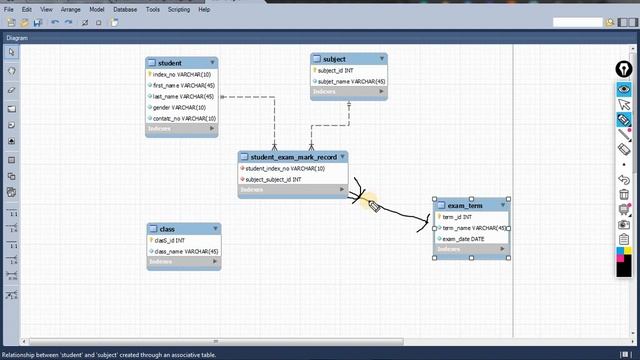Click the horizontal scrollbar thumb
This screenshot has height=360, width=640.
tap(216, 341)
